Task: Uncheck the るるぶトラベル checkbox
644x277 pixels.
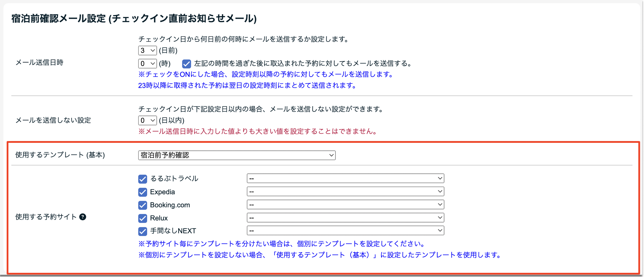Action: (x=143, y=179)
